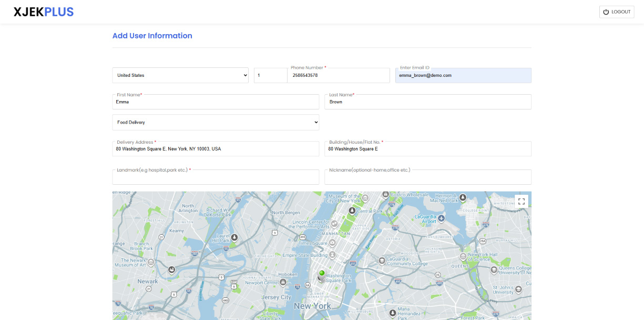Click the Newport Centre map icon
The width and height of the screenshot is (644, 320).
[x=283, y=282]
